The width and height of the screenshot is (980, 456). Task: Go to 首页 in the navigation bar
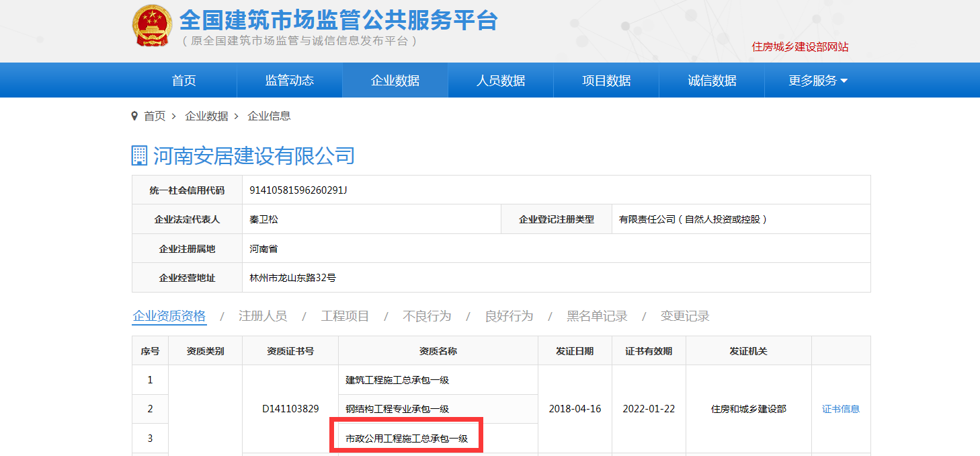pos(184,81)
